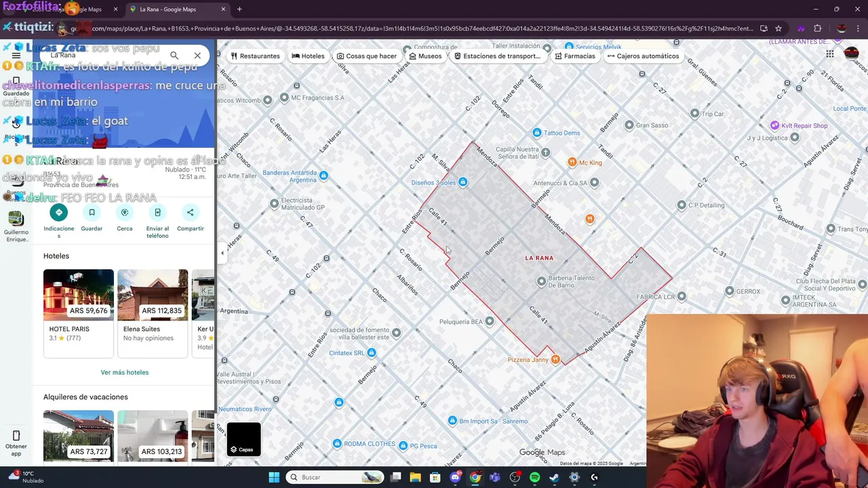Select the Cosas que hacer chip
Image resolution: width=868 pixels, height=488 pixels.
366,56
